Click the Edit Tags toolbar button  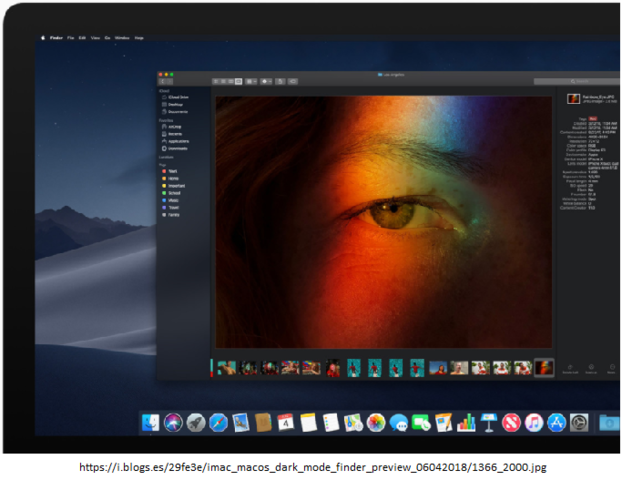pos(293,81)
